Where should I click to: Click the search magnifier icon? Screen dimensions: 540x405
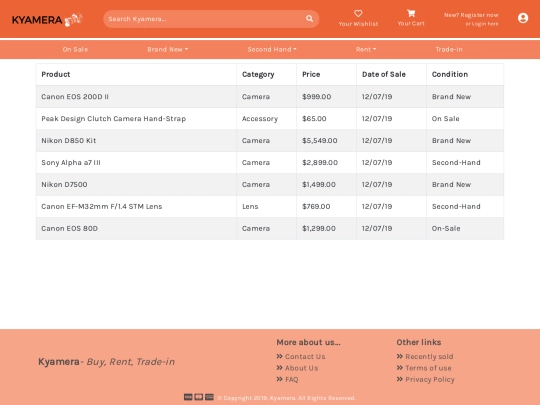point(310,19)
